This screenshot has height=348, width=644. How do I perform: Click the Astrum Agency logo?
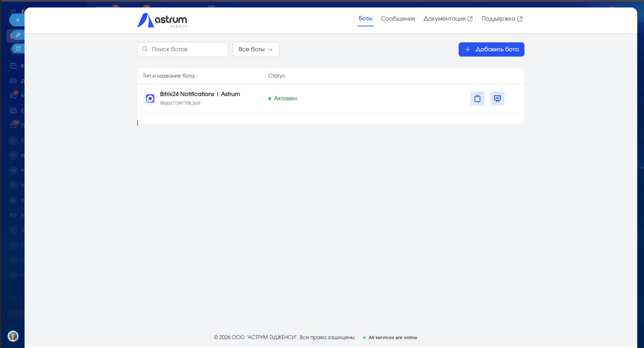coord(162,20)
